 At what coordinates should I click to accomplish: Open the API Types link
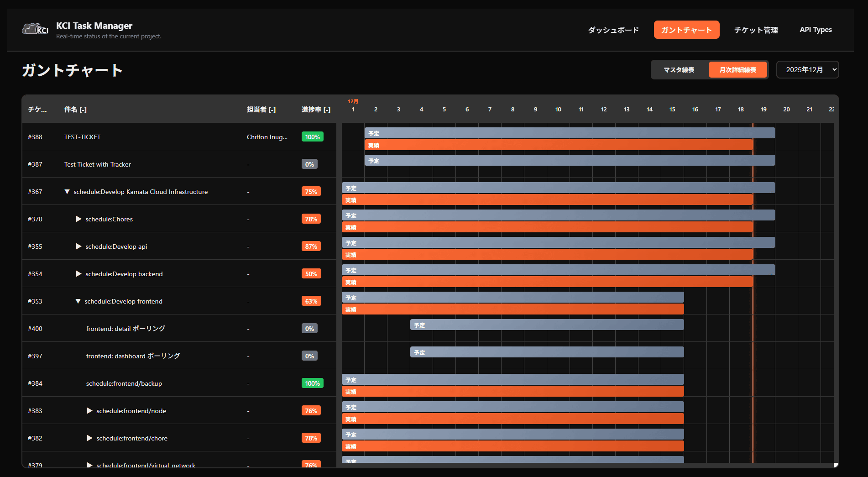pyautogui.click(x=816, y=30)
